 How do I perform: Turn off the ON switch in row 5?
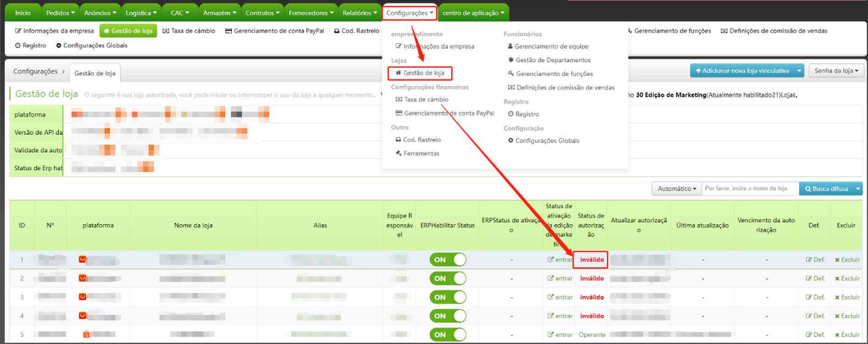coord(448,335)
